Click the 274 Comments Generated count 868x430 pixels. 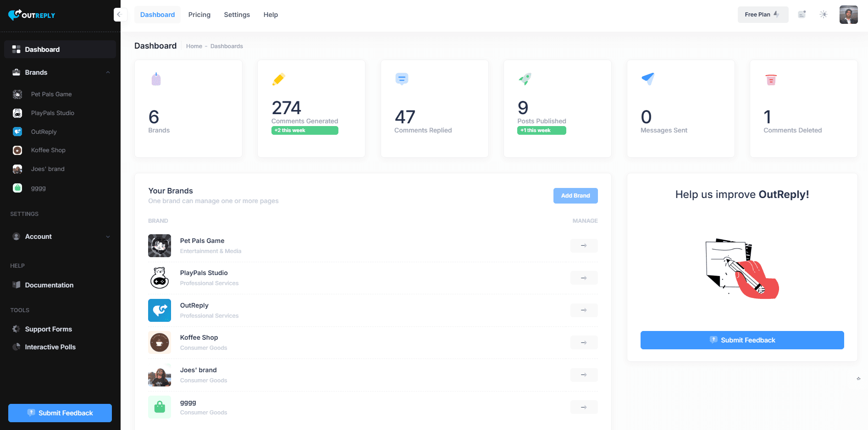[x=286, y=108]
